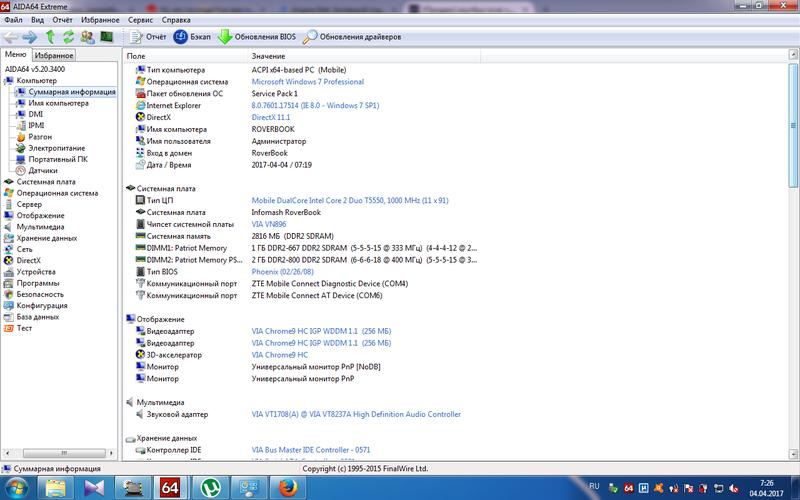The width and height of the screenshot is (800, 500).
Task: Collapse the Компьютер tree node
Action: tap(36, 81)
